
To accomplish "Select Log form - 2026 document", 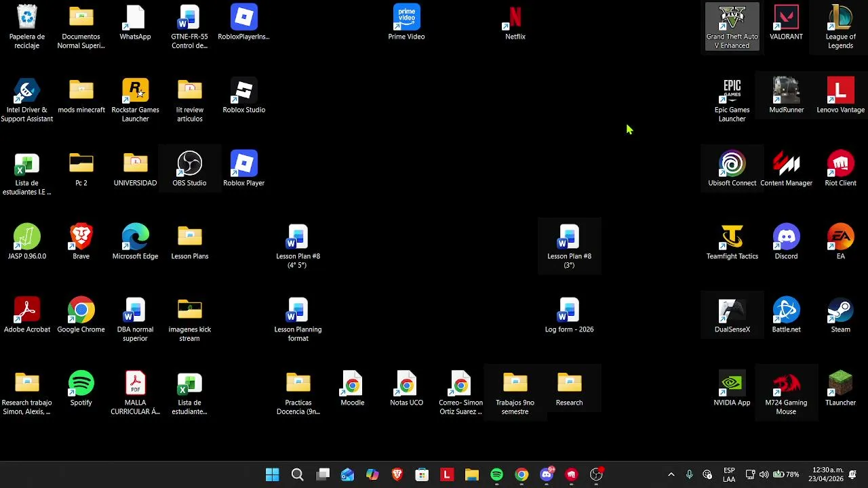I will click(570, 316).
